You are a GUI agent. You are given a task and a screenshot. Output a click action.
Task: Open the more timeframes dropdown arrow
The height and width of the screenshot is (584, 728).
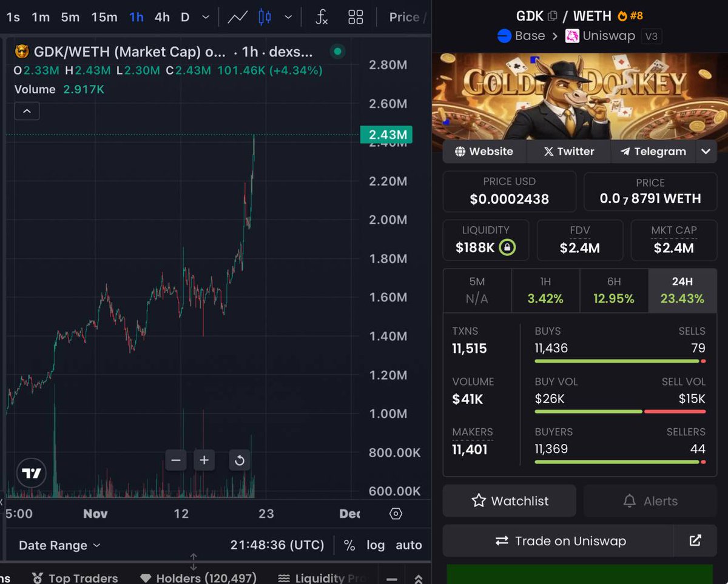(x=206, y=17)
